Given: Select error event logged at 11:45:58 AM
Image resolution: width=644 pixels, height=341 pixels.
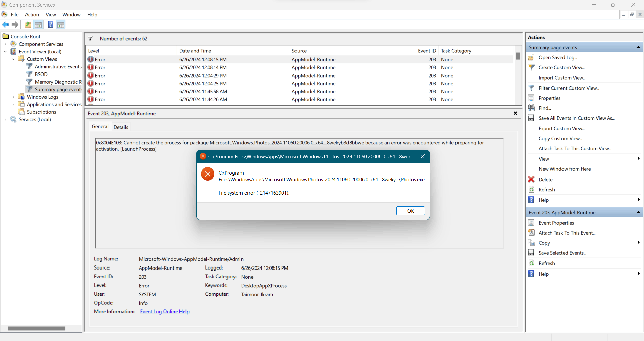Looking at the screenshot, I should click(x=300, y=92).
